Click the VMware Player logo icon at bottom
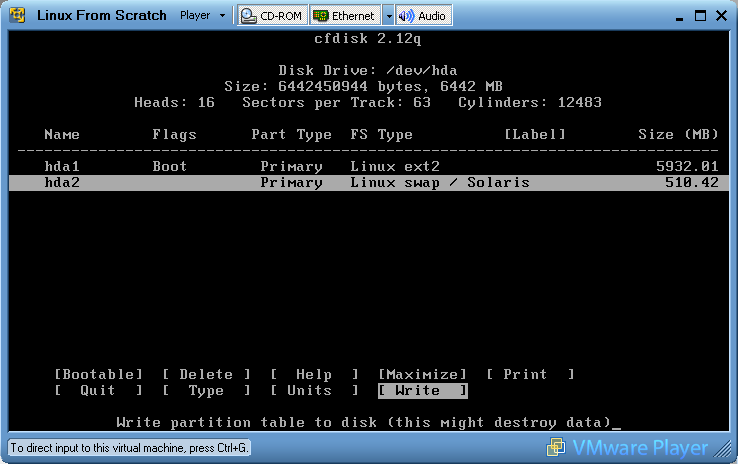The width and height of the screenshot is (738, 464). 556,448
